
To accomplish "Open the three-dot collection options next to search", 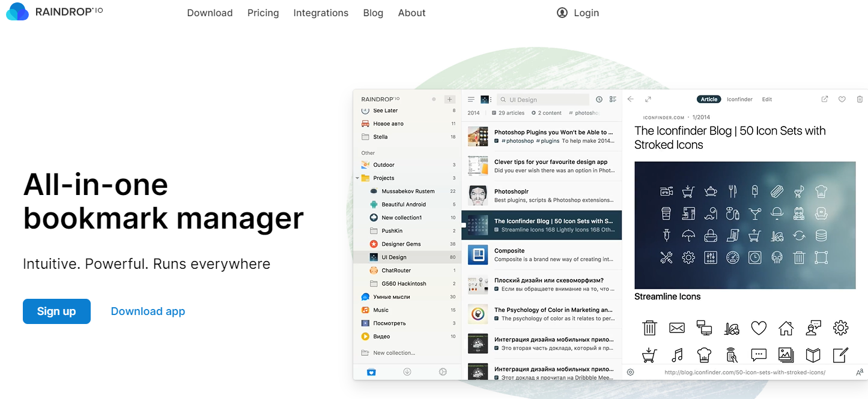I will tap(491, 100).
